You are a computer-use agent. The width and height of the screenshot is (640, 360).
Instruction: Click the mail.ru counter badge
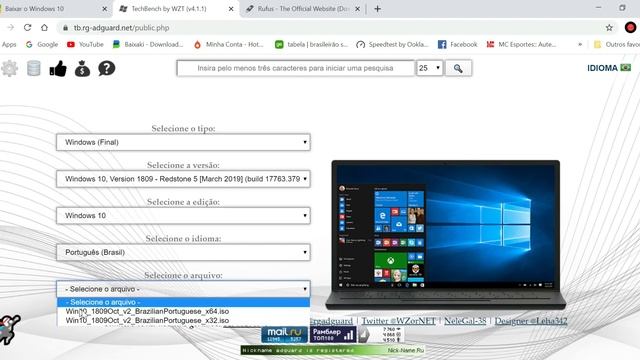[x=284, y=334]
